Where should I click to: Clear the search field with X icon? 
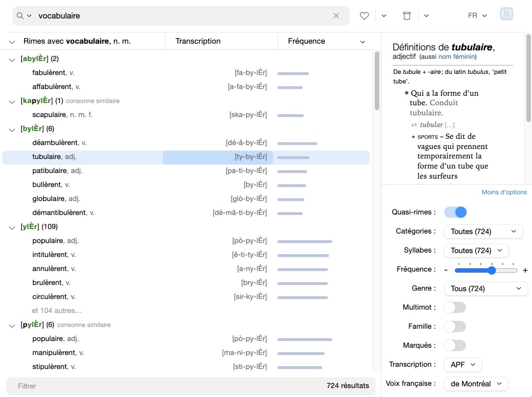(336, 16)
